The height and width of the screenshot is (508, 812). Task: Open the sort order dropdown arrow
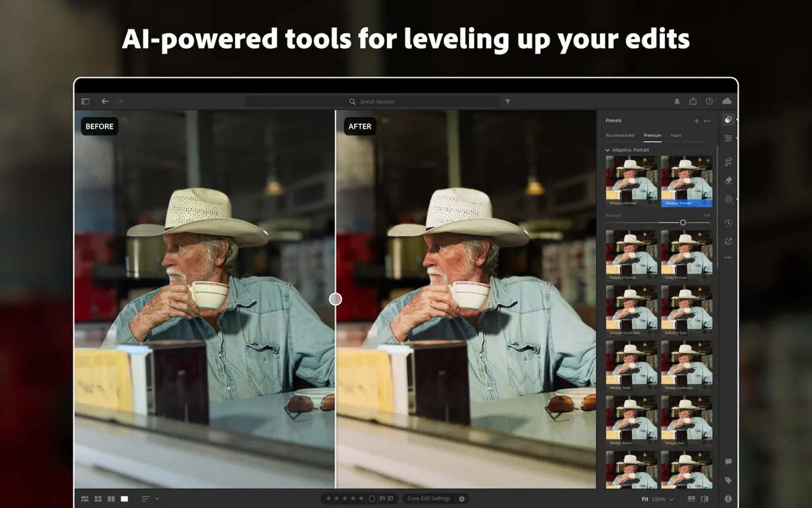point(157,499)
